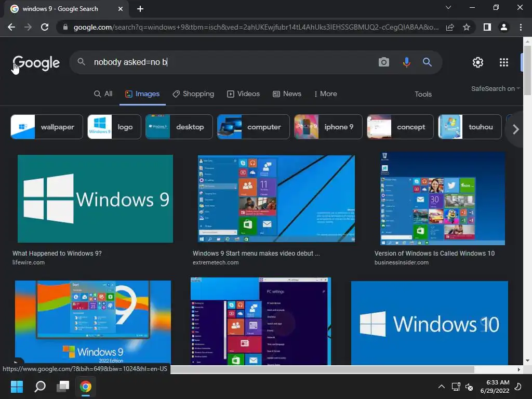Open the Tools options
The image size is (532, 399).
423,95
